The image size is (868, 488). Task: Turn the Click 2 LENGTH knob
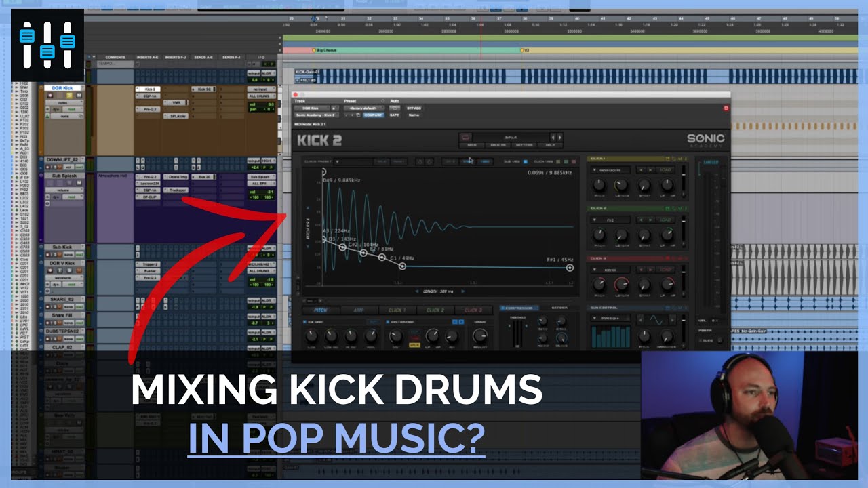tap(621, 235)
